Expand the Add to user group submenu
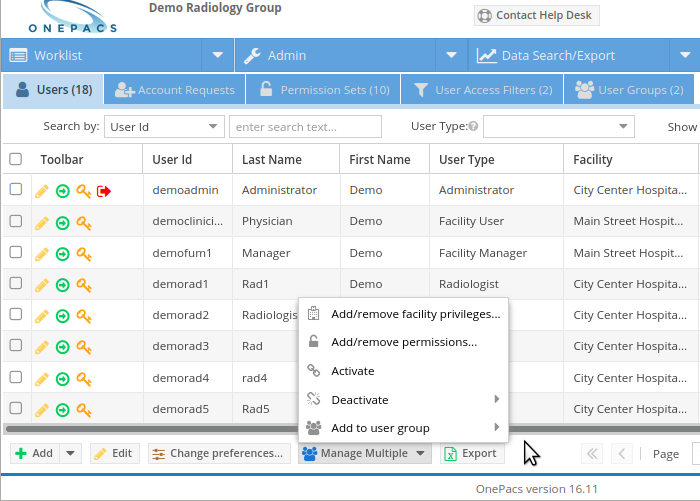700x501 pixels. coord(403,428)
